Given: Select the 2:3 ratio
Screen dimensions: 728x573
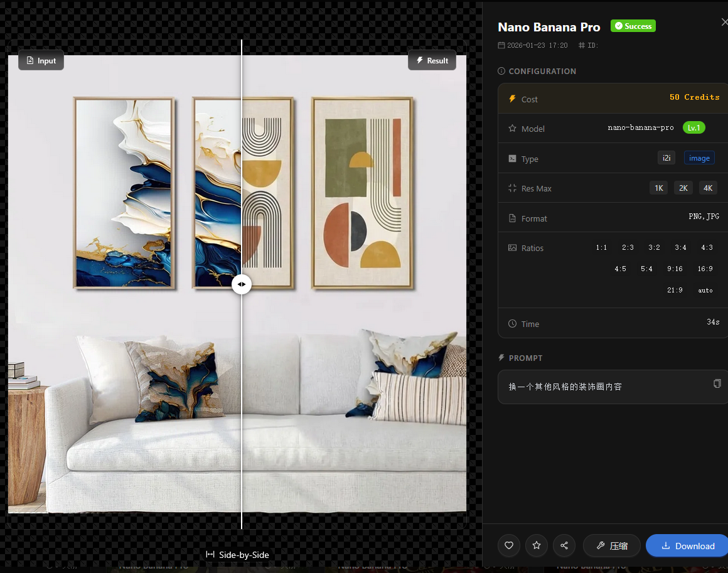Looking at the screenshot, I should tap(628, 247).
